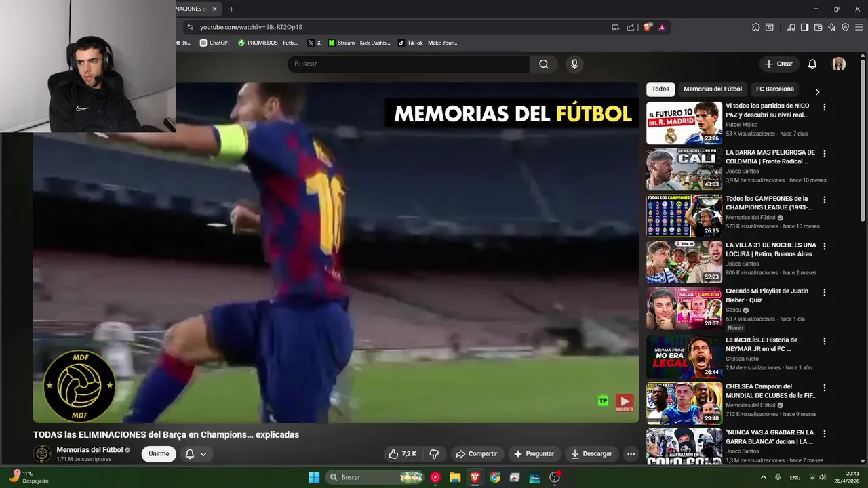Open more actions ellipsis under video
This screenshot has width=868, height=488.
(x=631, y=454)
